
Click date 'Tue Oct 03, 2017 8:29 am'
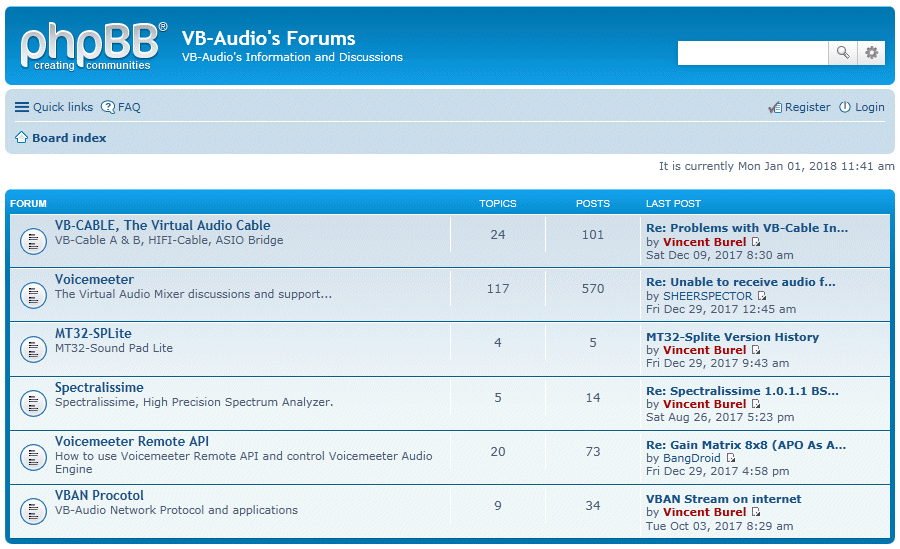pyautogui.click(x=719, y=526)
